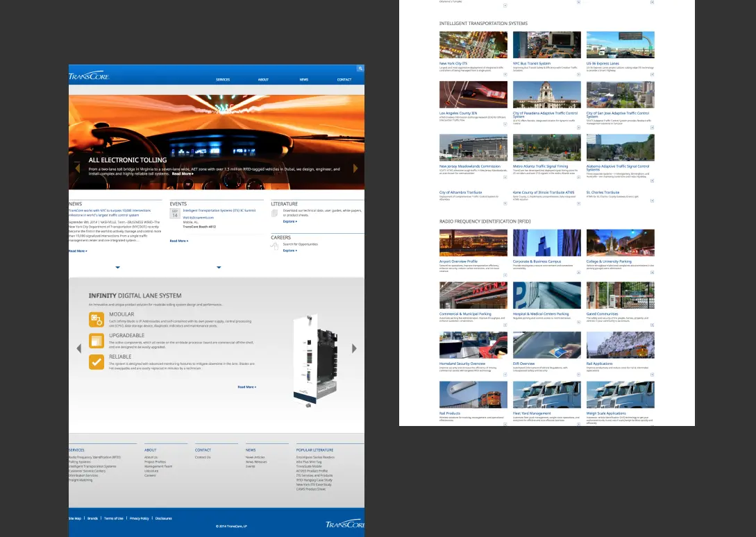
Task: Open the TransCore works with NYC news headline
Action: pos(110,213)
